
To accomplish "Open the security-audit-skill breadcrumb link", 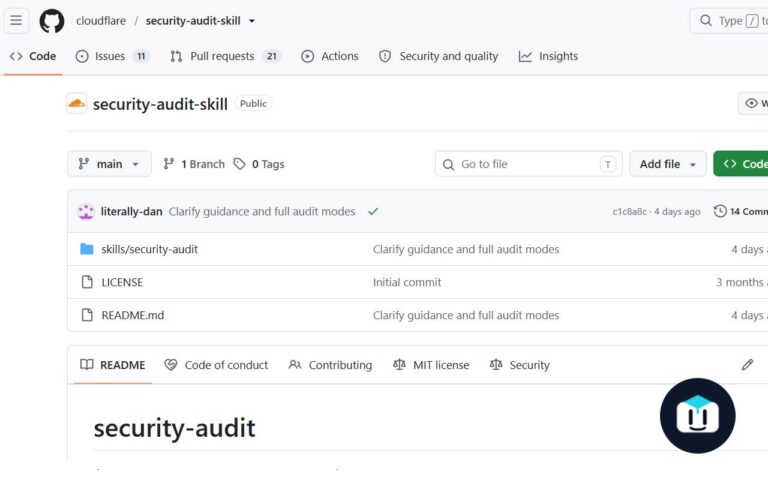I will tap(193, 21).
